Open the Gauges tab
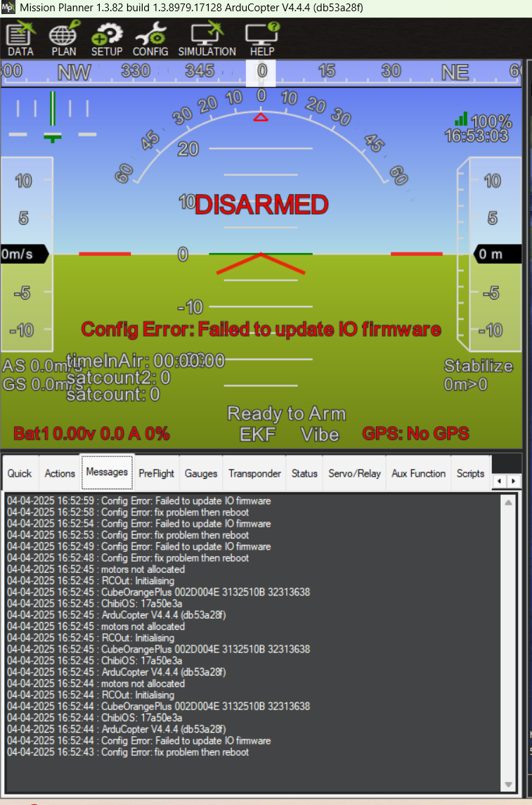Image resolution: width=532 pixels, height=805 pixels. tap(201, 473)
